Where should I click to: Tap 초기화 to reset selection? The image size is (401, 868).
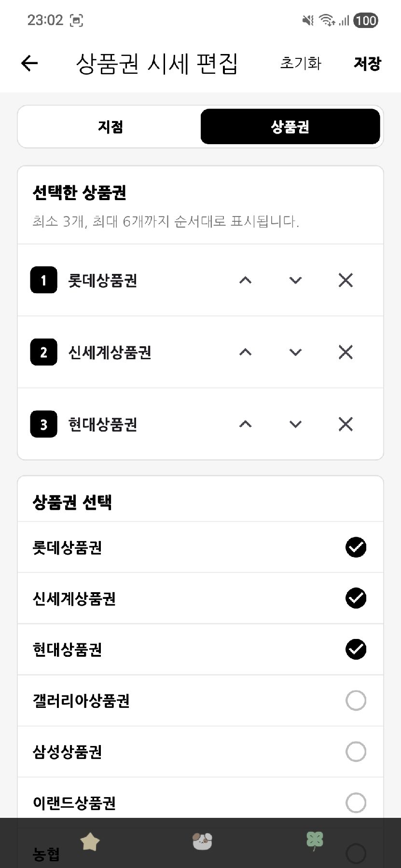tap(300, 63)
